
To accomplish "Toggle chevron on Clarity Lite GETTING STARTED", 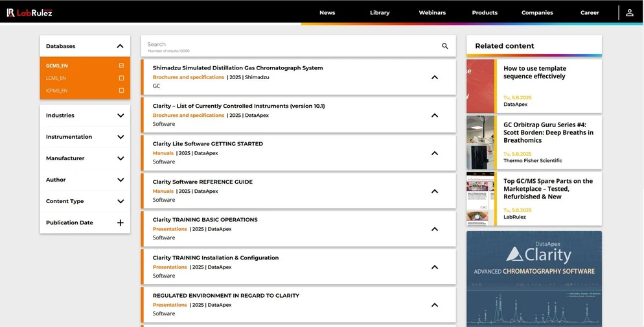I will (x=434, y=153).
